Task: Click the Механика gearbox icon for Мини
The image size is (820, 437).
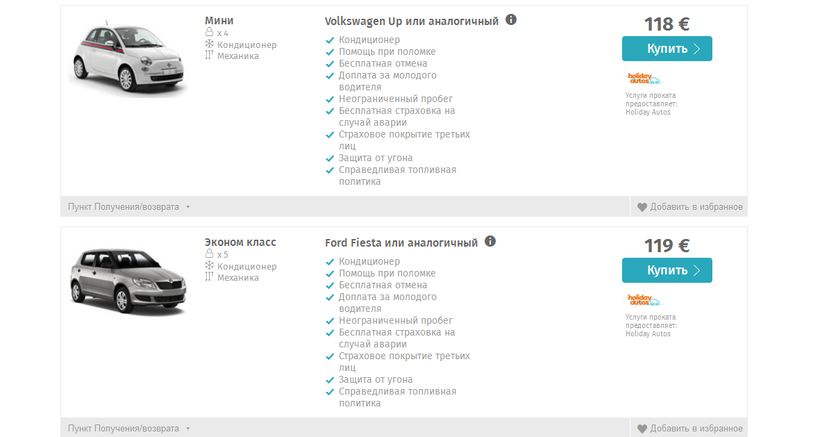Action: (x=209, y=56)
